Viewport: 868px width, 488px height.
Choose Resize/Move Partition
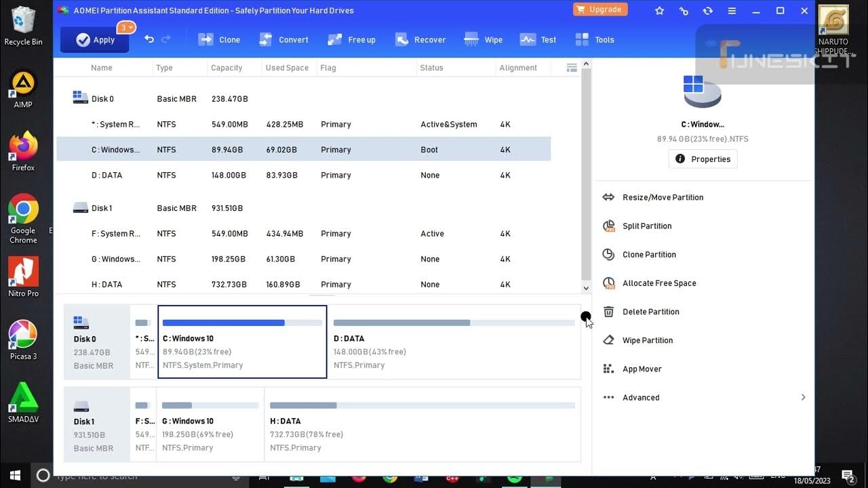point(653,197)
